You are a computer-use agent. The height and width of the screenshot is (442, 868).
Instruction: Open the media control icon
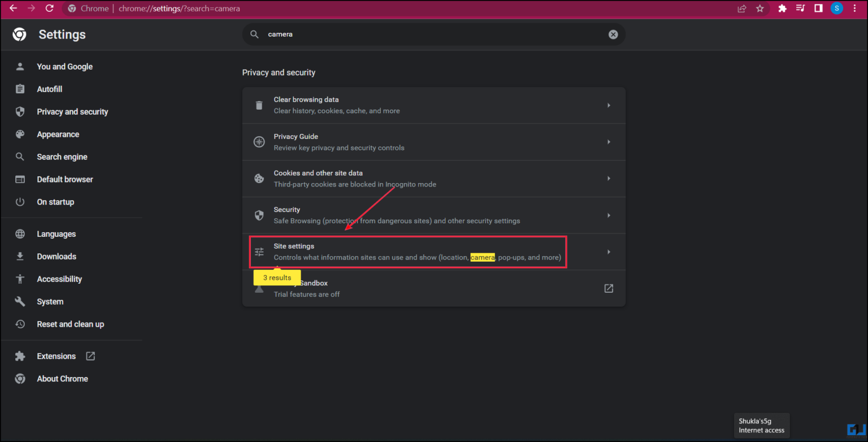point(800,8)
